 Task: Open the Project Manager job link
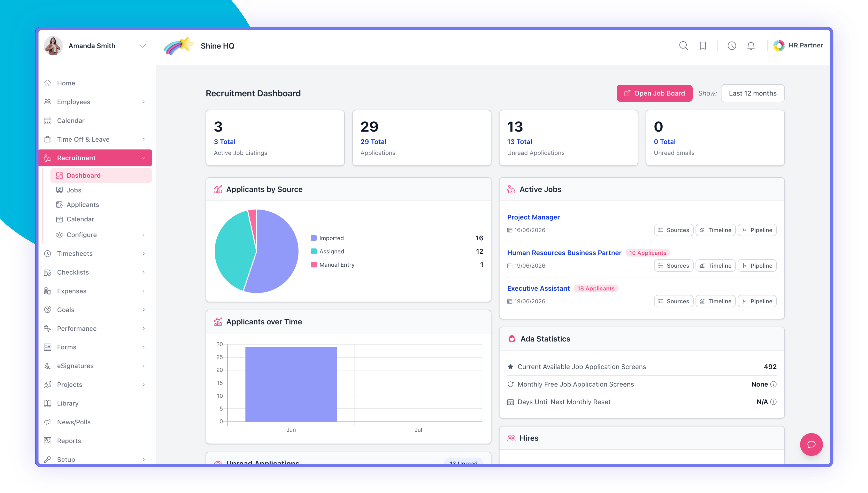click(x=533, y=217)
